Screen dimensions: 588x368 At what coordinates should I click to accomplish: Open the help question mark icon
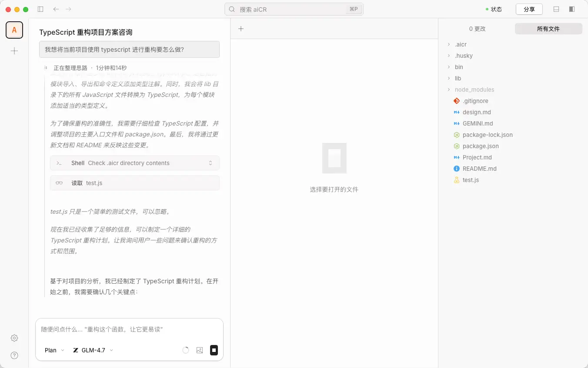coord(14,355)
